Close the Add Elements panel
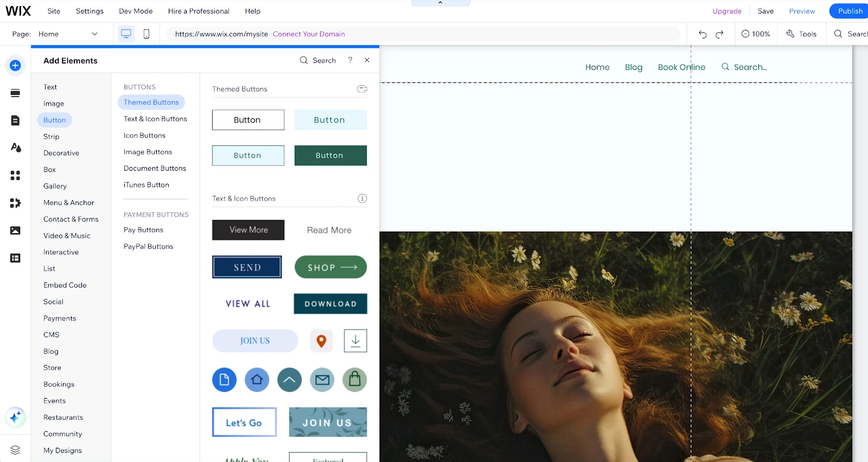The height and width of the screenshot is (462, 868). tap(367, 60)
